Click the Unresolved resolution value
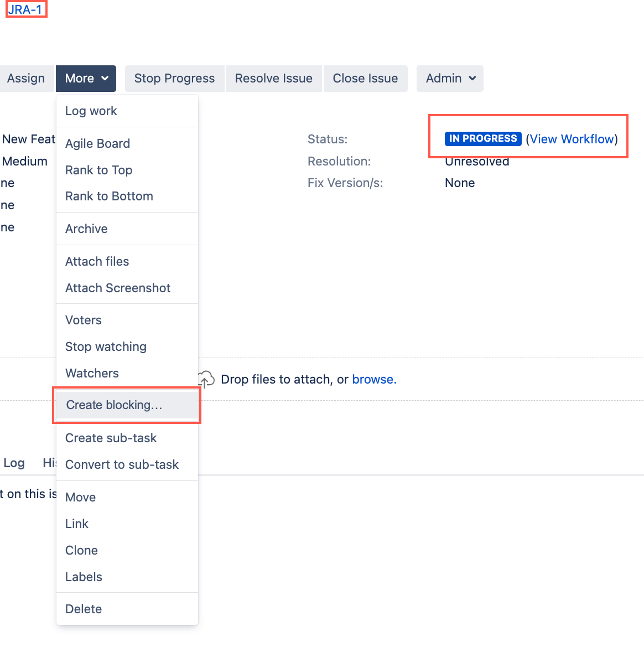The image size is (644, 652). click(x=477, y=161)
